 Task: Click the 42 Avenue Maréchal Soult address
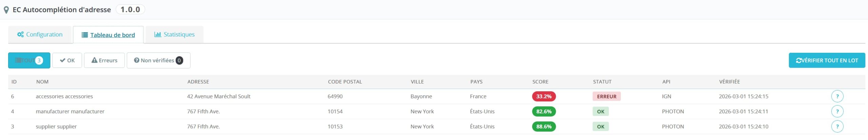tap(219, 96)
